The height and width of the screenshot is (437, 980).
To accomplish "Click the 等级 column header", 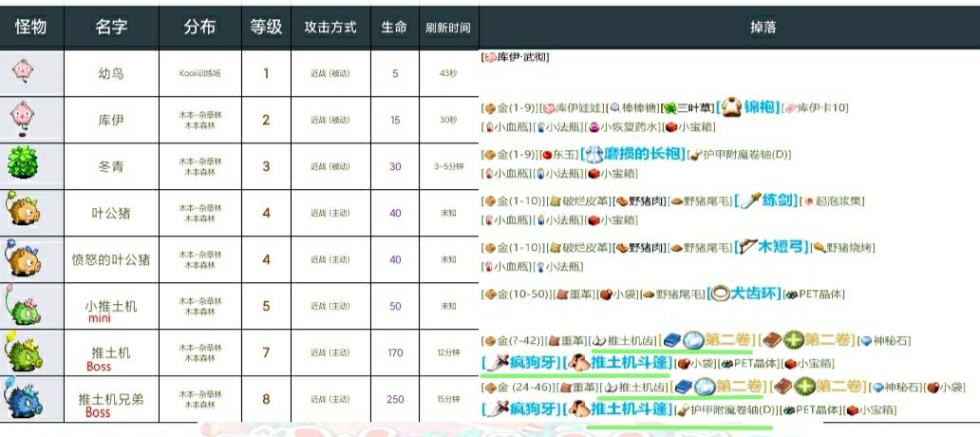I will 266,27.
